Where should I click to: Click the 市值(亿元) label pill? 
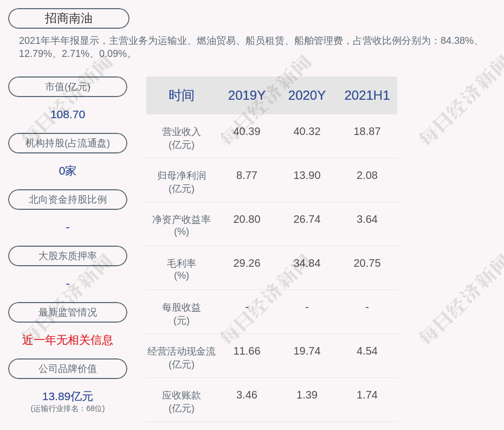coord(68,87)
